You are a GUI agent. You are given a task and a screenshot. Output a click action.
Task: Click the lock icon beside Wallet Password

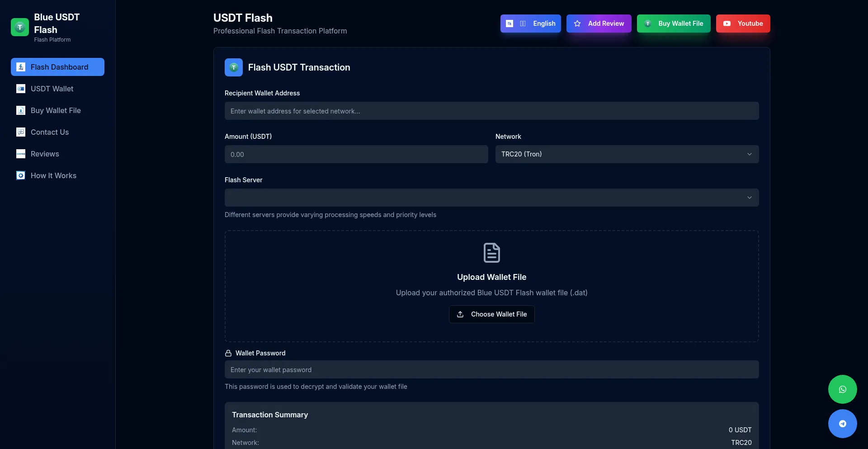pyautogui.click(x=228, y=353)
